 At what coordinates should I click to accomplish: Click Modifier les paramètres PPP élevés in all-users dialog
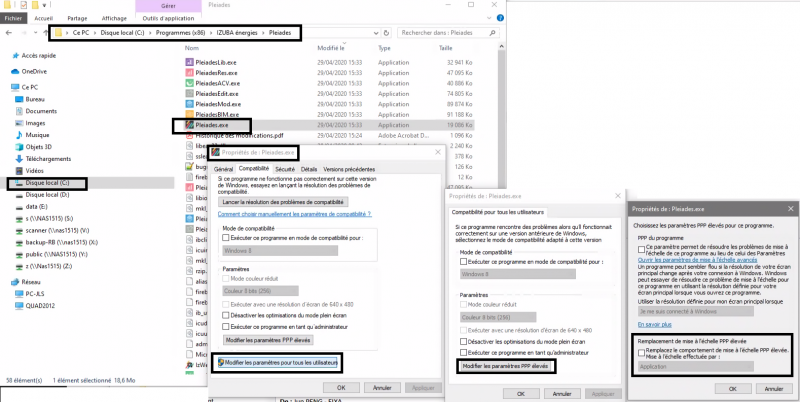pyautogui.click(x=505, y=366)
